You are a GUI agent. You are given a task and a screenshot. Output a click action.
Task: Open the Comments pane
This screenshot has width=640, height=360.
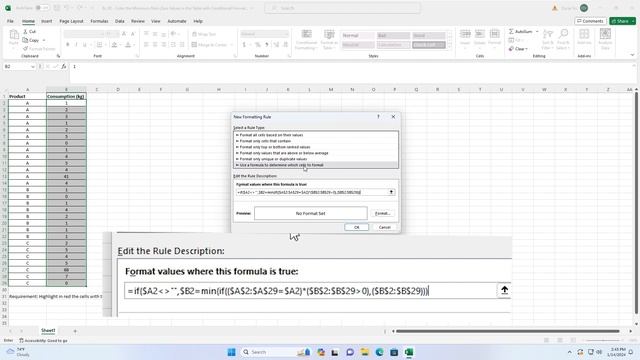[590, 21]
